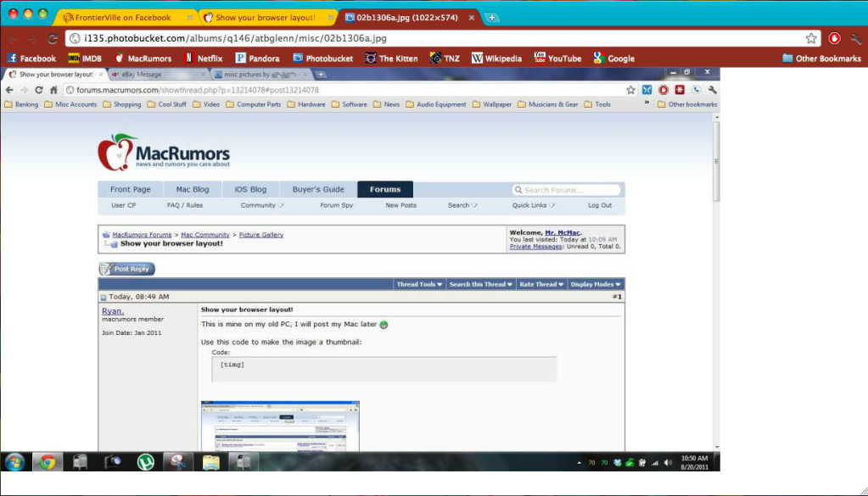The width and height of the screenshot is (868, 496).
Task: View New Posts
Action: pos(400,205)
